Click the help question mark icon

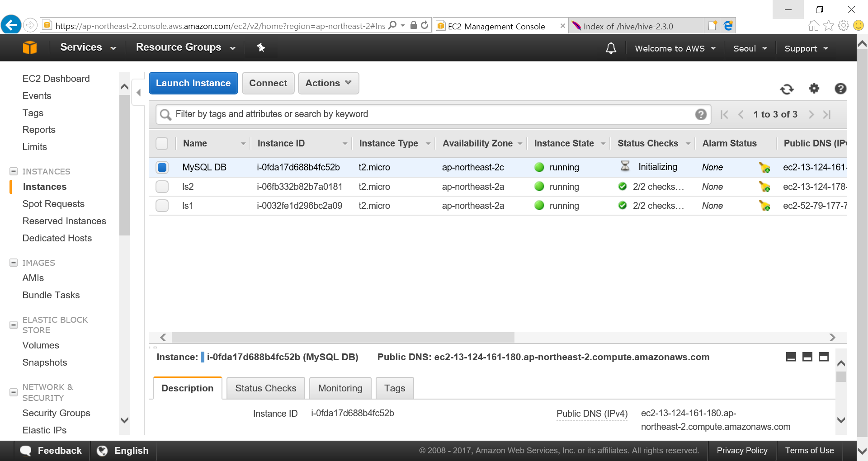click(840, 89)
